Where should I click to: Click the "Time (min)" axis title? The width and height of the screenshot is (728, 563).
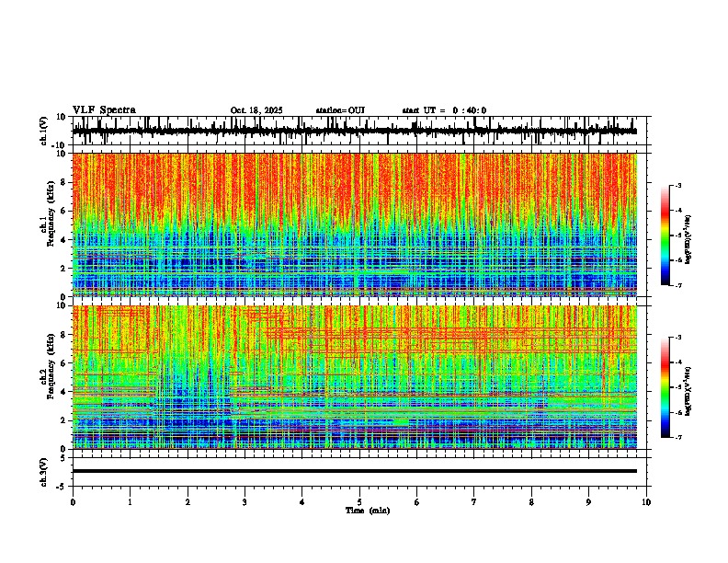(x=368, y=511)
